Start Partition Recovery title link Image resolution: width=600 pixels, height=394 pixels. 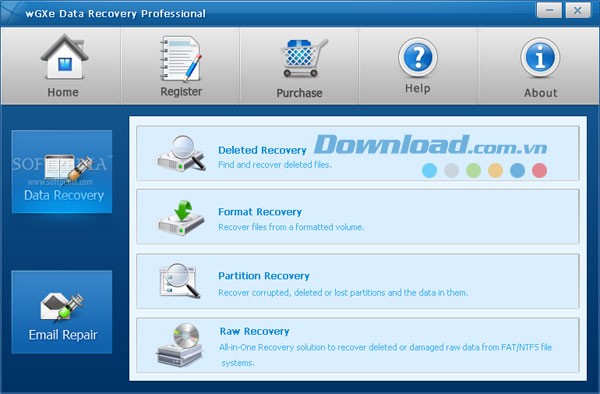(x=264, y=276)
